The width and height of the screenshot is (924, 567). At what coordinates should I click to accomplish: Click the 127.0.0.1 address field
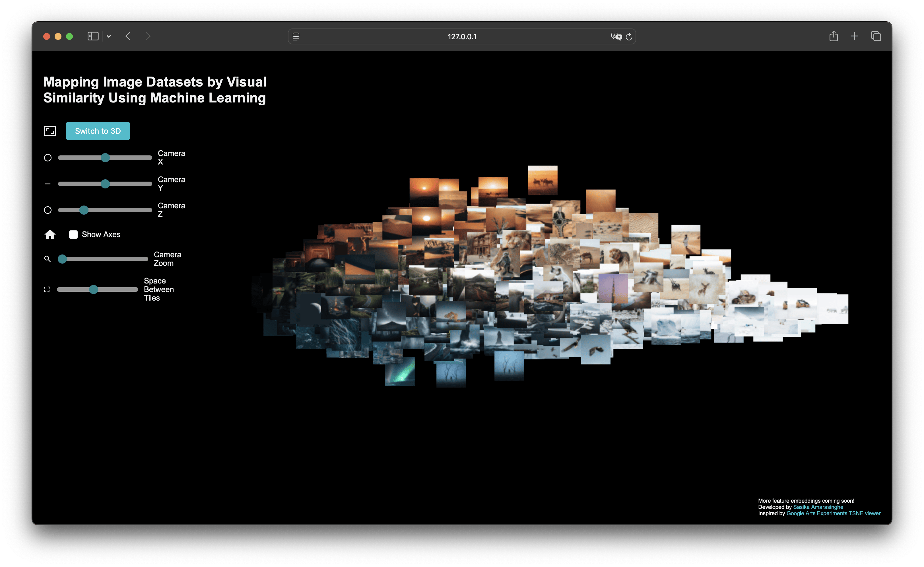click(462, 36)
